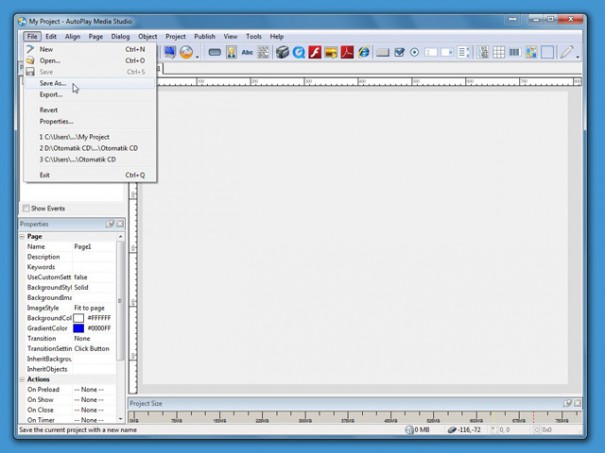The image size is (605, 453).
Task: Select Save As... in File menu
Action: pos(90,83)
